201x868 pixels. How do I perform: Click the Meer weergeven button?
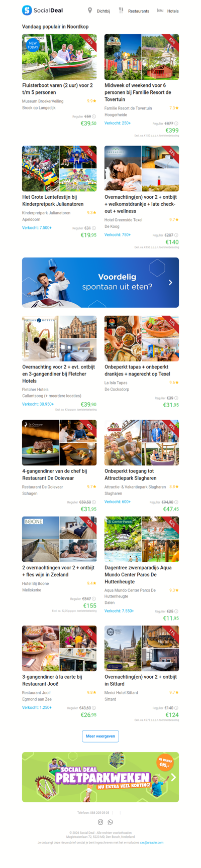pyautogui.click(x=100, y=736)
